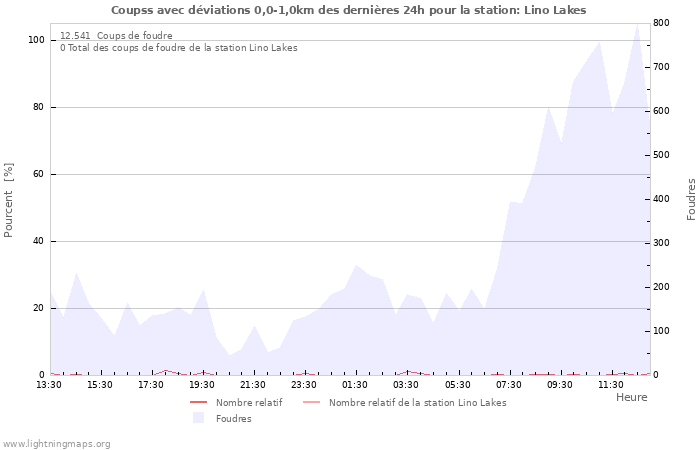Click the 'Foudres' legend label
The width and height of the screenshot is (700, 450).
pyautogui.click(x=233, y=419)
